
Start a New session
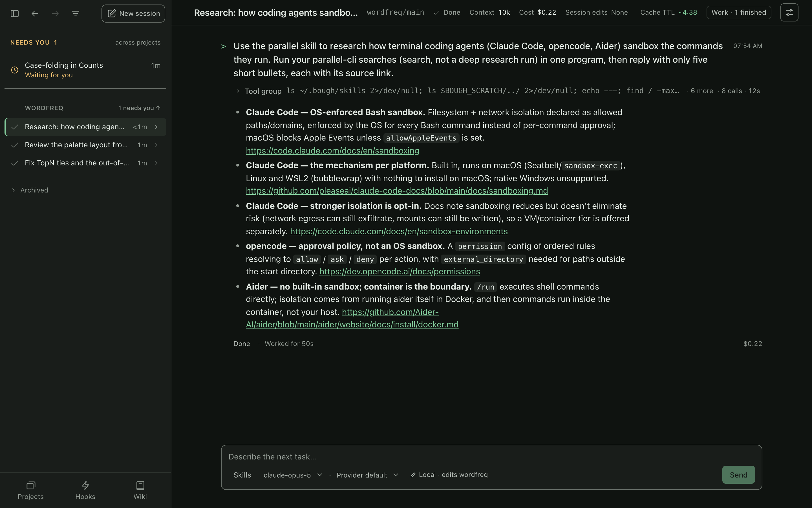click(133, 14)
